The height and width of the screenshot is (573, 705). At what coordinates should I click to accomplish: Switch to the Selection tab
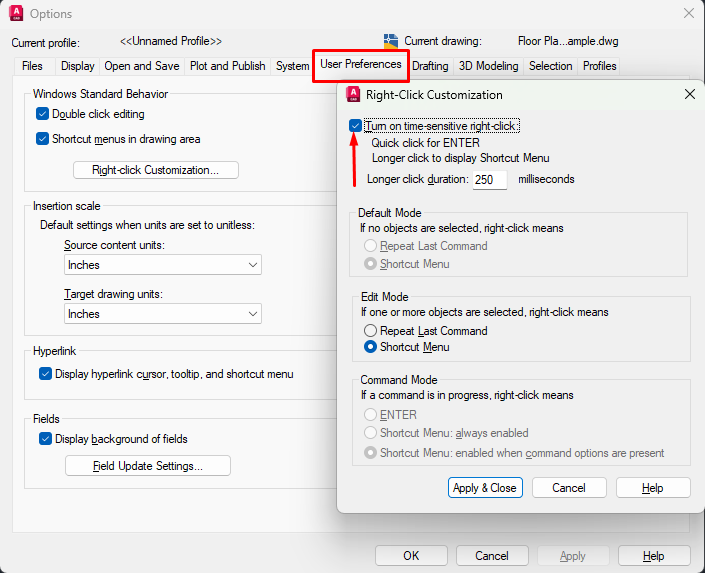pos(551,66)
